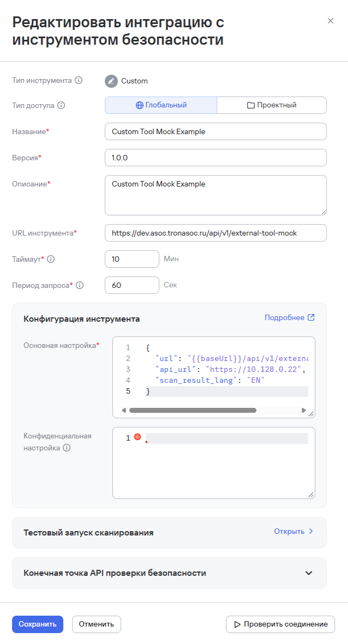This screenshot has width=348, height=644.
Task: Click resize handle of Описание text area
Action: (324, 212)
